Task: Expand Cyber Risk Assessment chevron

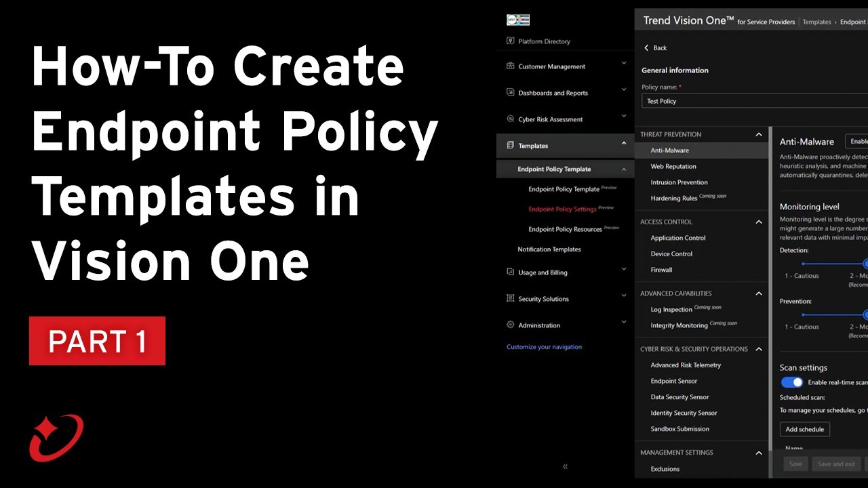Action: [624, 116]
